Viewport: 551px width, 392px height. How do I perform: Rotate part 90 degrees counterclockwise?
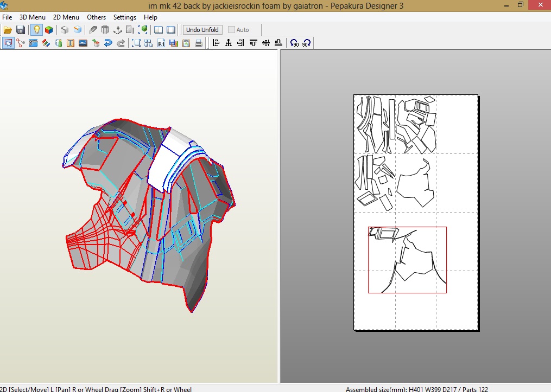click(x=294, y=43)
